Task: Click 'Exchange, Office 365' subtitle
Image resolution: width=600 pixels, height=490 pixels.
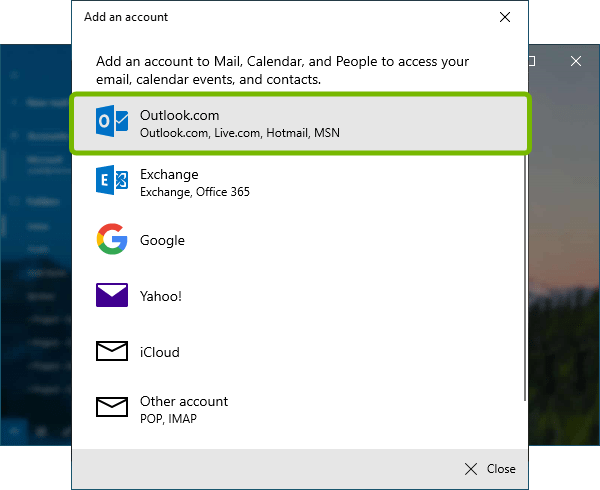Action: (195, 192)
